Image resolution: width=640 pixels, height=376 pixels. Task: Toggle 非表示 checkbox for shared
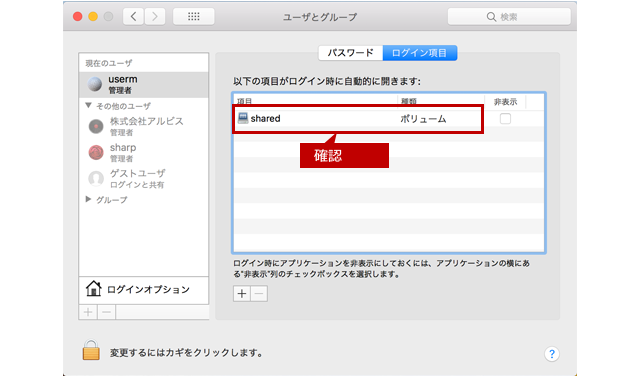505,119
